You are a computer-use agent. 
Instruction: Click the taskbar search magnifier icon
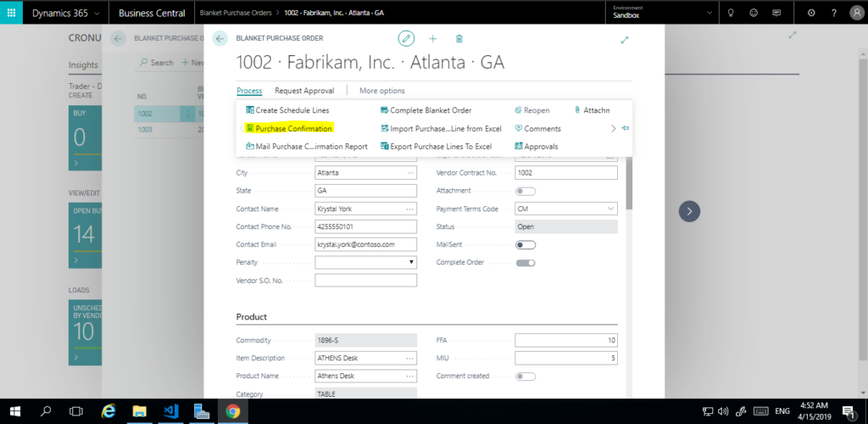pos(46,411)
